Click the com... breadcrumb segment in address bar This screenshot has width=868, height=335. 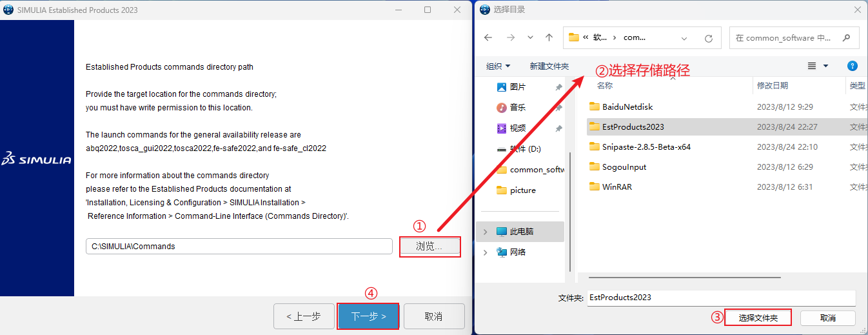[x=635, y=37]
